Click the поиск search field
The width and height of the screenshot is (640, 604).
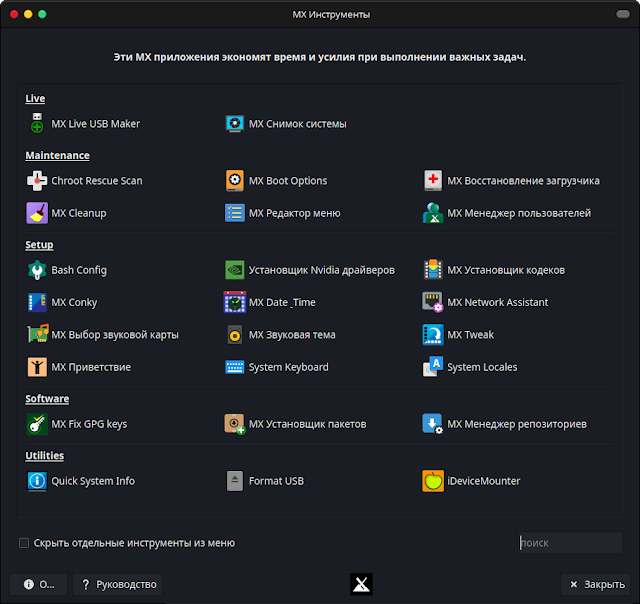[x=570, y=543]
